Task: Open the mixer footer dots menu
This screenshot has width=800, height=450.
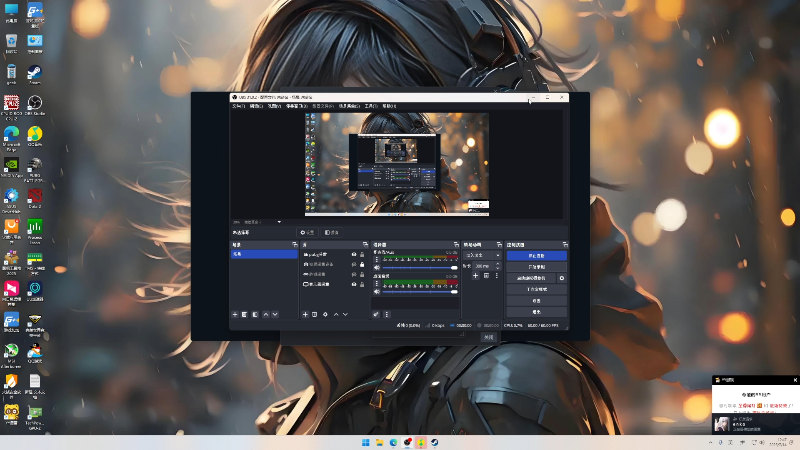Action: (386, 314)
